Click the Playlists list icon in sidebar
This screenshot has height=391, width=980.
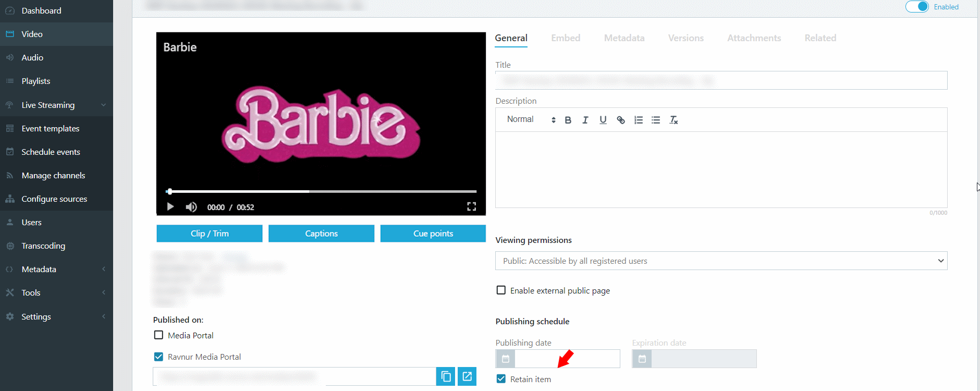click(x=9, y=81)
